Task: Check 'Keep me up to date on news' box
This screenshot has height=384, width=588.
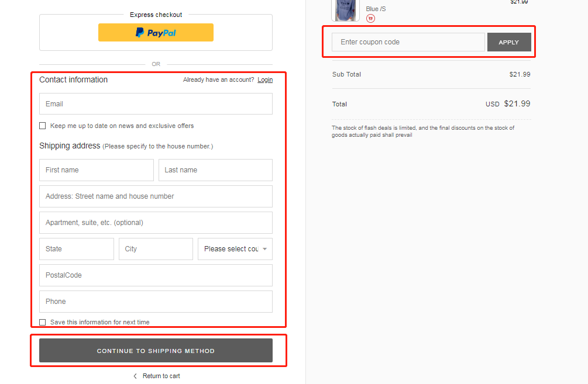Action: (x=43, y=126)
